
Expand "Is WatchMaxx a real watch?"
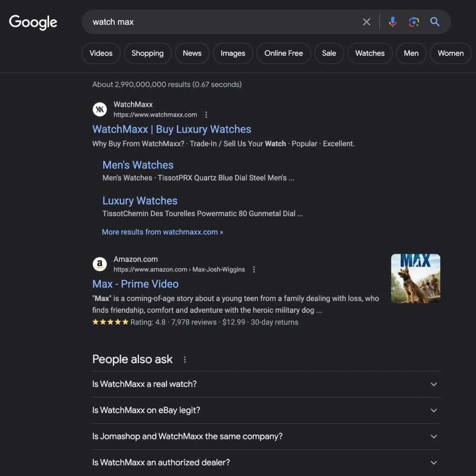(266, 384)
